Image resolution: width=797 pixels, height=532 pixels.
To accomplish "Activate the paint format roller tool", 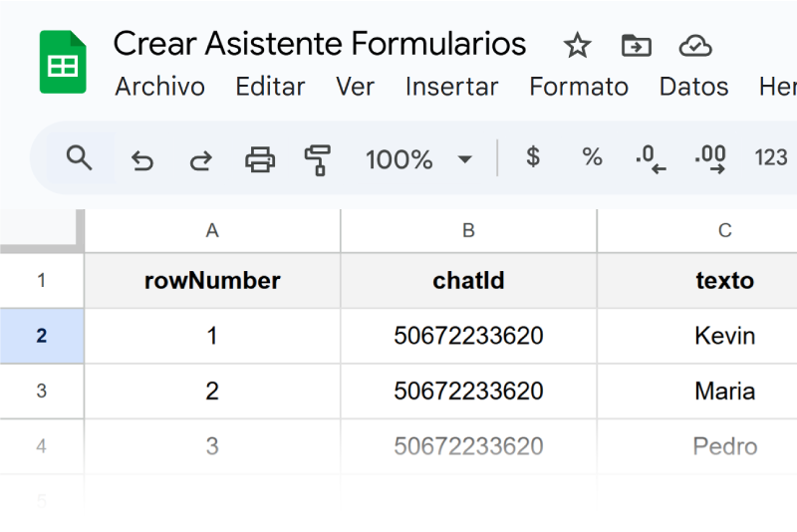I will click(x=318, y=160).
